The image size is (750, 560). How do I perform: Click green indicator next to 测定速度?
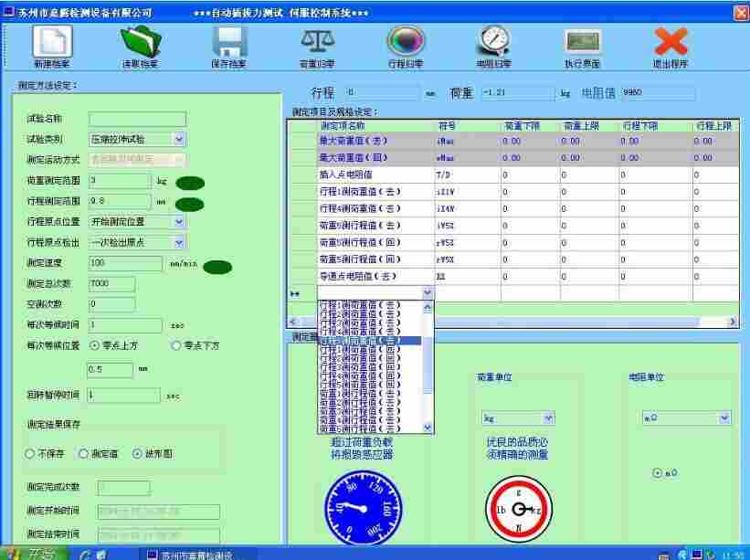(x=217, y=267)
